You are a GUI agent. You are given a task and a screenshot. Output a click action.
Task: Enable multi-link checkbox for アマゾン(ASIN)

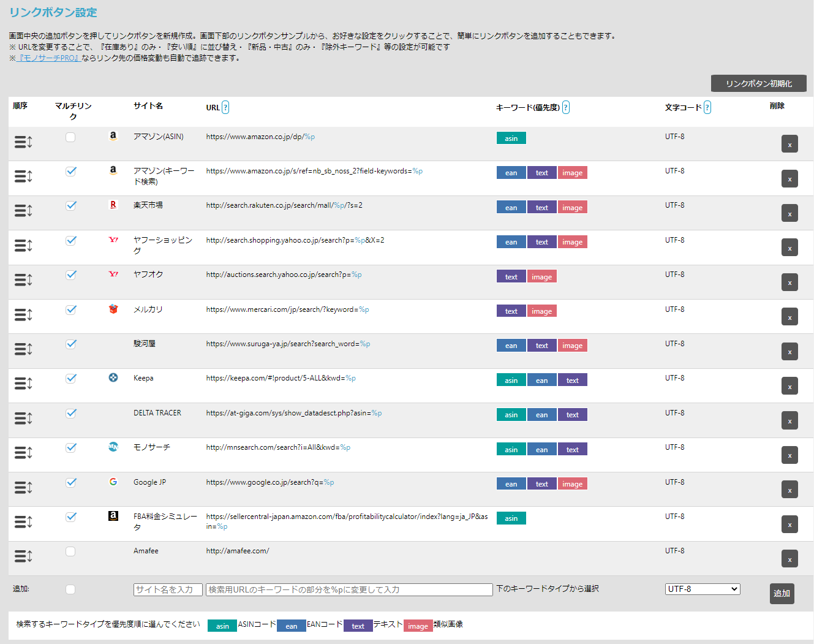point(70,137)
